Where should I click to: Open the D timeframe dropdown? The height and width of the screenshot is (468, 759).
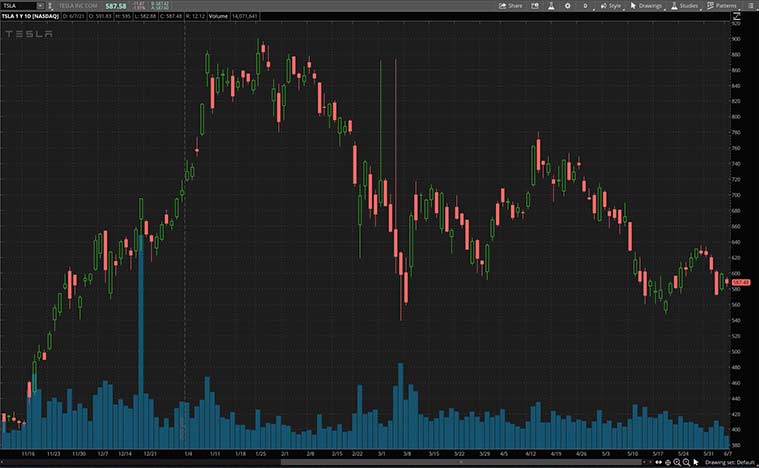(x=585, y=6)
